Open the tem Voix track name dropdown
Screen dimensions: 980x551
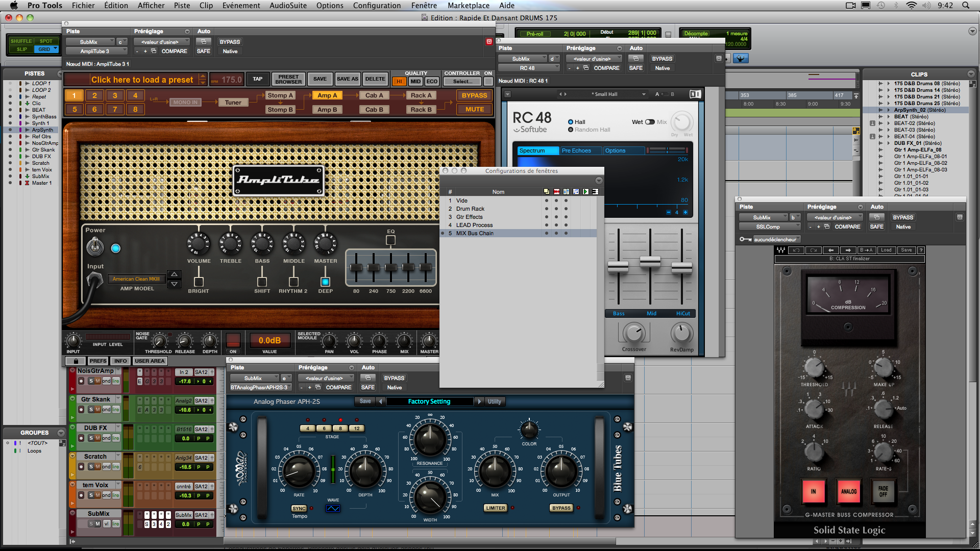point(118,485)
